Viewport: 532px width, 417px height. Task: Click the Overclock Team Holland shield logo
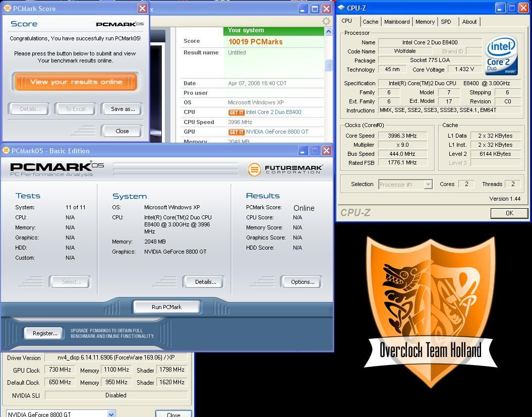pos(431,312)
